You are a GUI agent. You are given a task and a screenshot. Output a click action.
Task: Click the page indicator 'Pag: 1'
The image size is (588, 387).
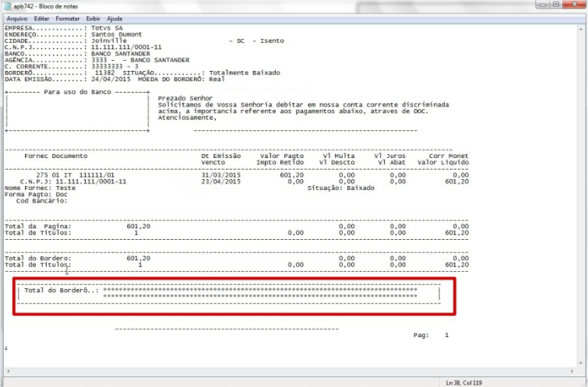[x=431, y=336]
